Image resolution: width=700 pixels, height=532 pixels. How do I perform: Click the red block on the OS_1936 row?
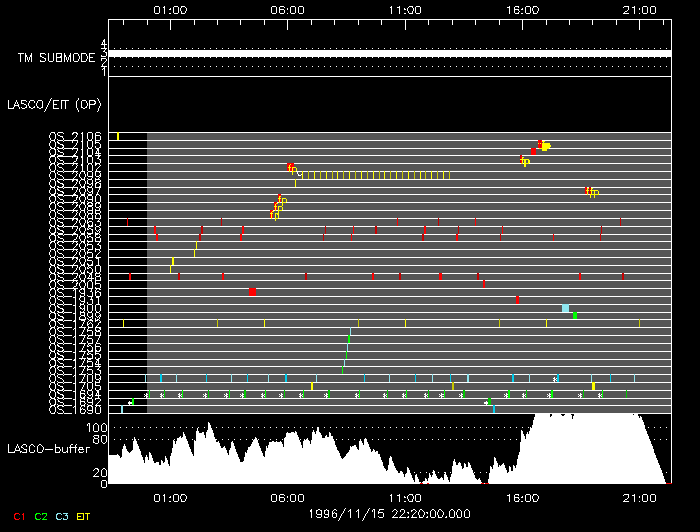[x=252, y=291]
